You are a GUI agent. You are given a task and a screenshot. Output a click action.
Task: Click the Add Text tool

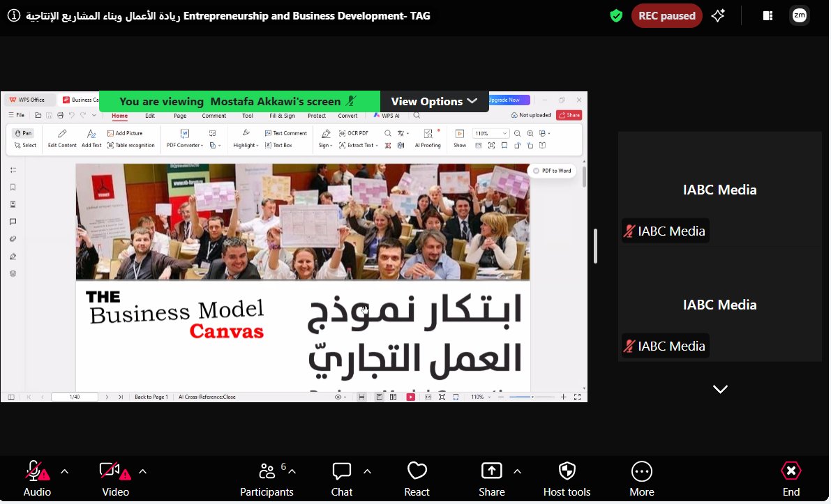pos(91,139)
